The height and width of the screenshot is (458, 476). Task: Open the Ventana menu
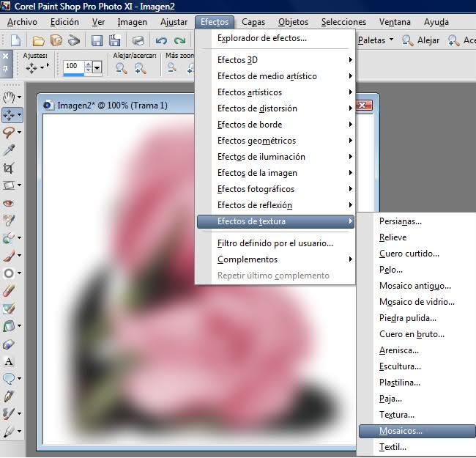coord(395,22)
